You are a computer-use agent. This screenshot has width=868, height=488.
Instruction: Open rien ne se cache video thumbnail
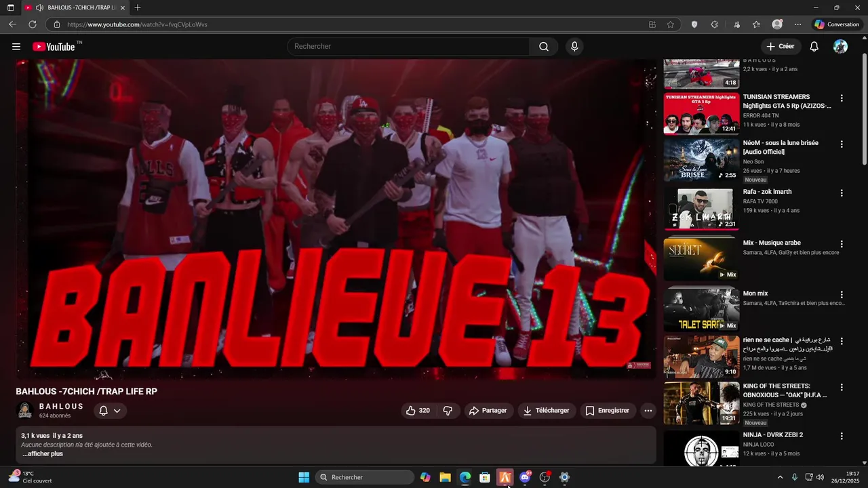pyautogui.click(x=701, y=357)
